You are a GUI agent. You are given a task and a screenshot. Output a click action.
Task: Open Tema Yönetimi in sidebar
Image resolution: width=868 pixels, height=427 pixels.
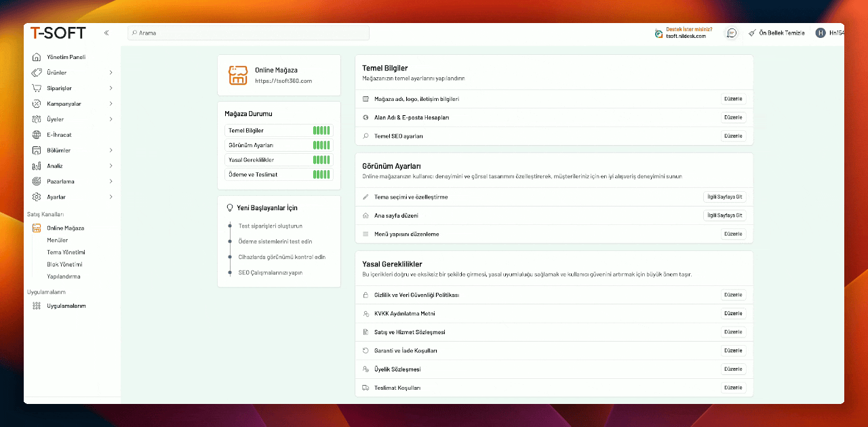click(66, 252)
